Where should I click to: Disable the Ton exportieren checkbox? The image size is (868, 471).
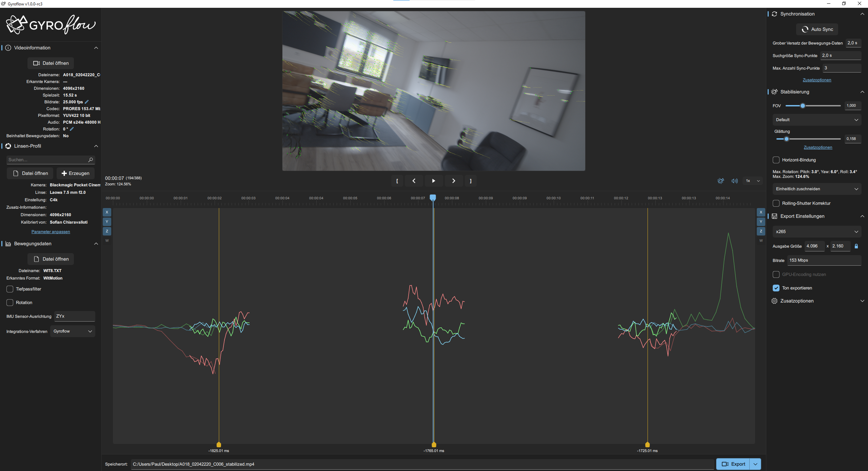[x=776, y=288]
